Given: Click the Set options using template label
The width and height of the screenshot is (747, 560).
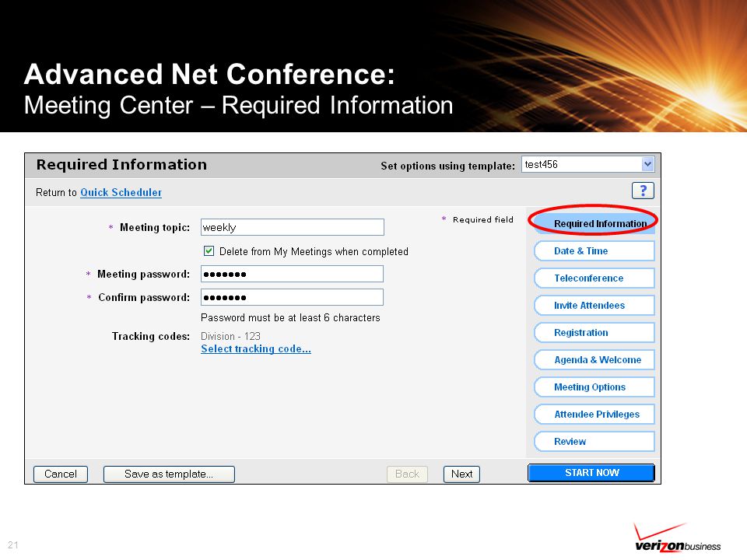Looking at the screenshot, I should click(448, 166).
